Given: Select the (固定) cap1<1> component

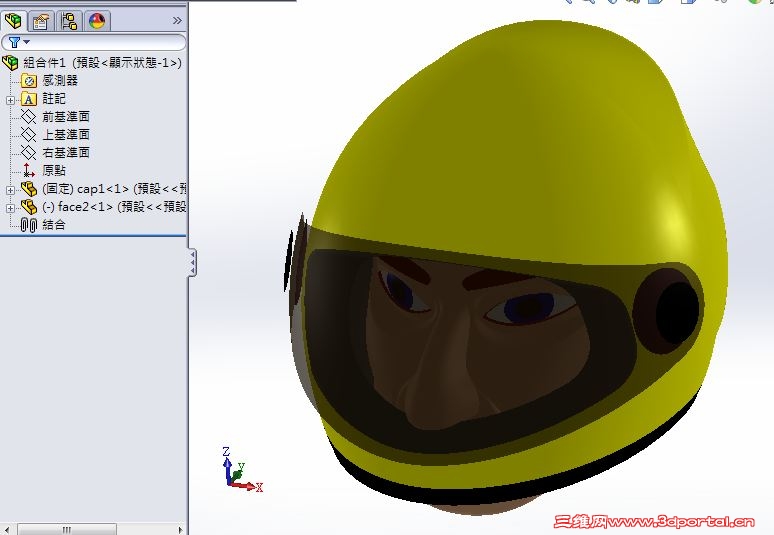Looking at the screenshot, I should coord(114,189).
